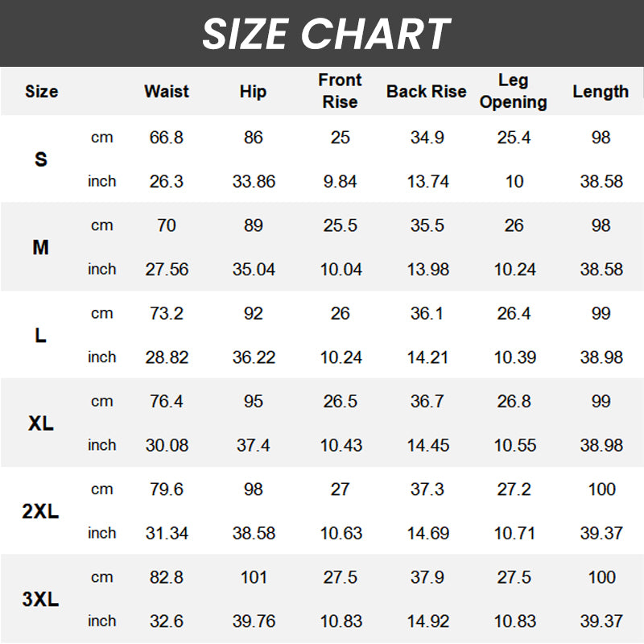Select the S size row label
This screenshot has height=644, width=644.
tap(41, 159)
